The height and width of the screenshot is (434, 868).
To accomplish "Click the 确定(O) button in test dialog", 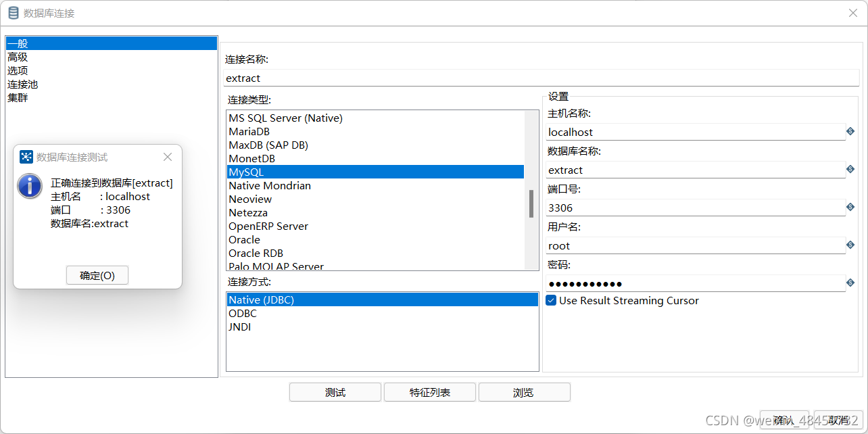I will click(97, 275).
